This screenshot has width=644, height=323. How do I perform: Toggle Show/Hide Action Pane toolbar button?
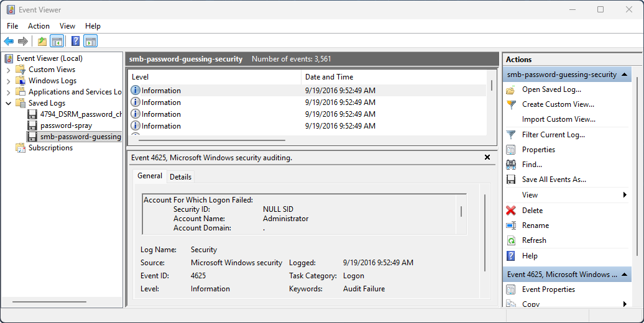(91, 42)
